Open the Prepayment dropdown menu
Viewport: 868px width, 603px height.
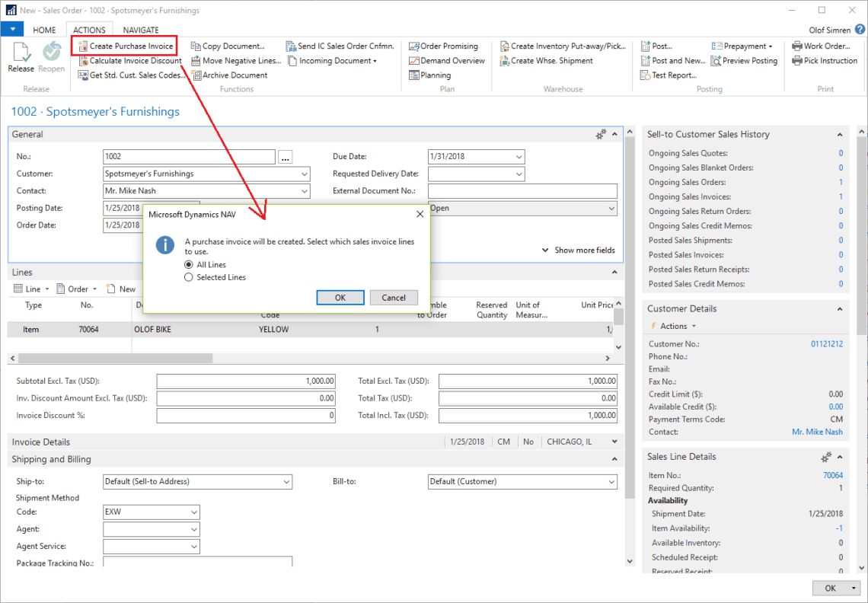pos(742,46)
